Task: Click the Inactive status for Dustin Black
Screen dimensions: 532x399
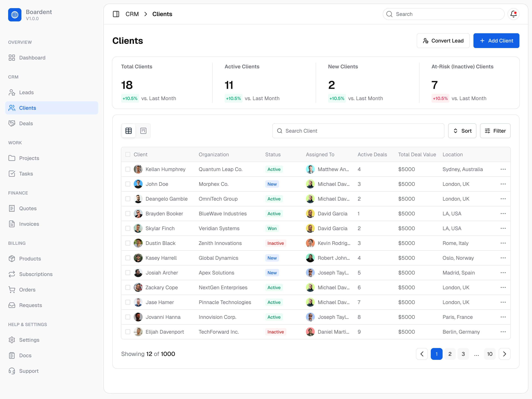Action: tap(275, 243)
